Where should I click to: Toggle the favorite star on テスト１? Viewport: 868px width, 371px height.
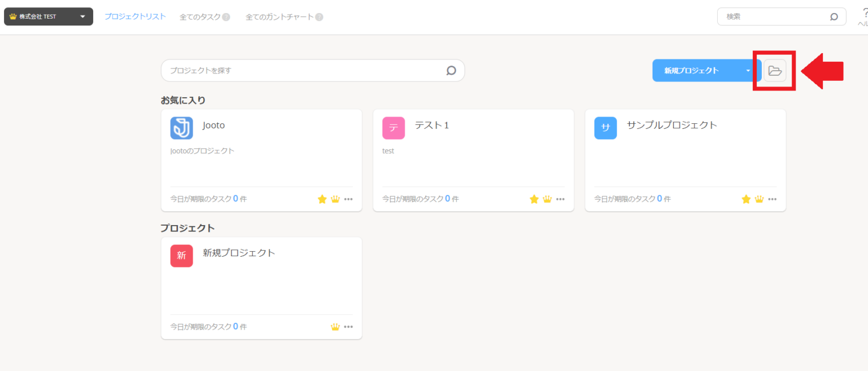click(x=534, y=199)
